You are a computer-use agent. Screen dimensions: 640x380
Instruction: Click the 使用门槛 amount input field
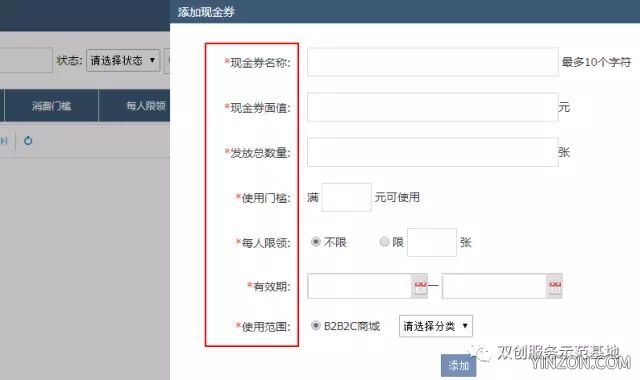(x=347, y=198)
